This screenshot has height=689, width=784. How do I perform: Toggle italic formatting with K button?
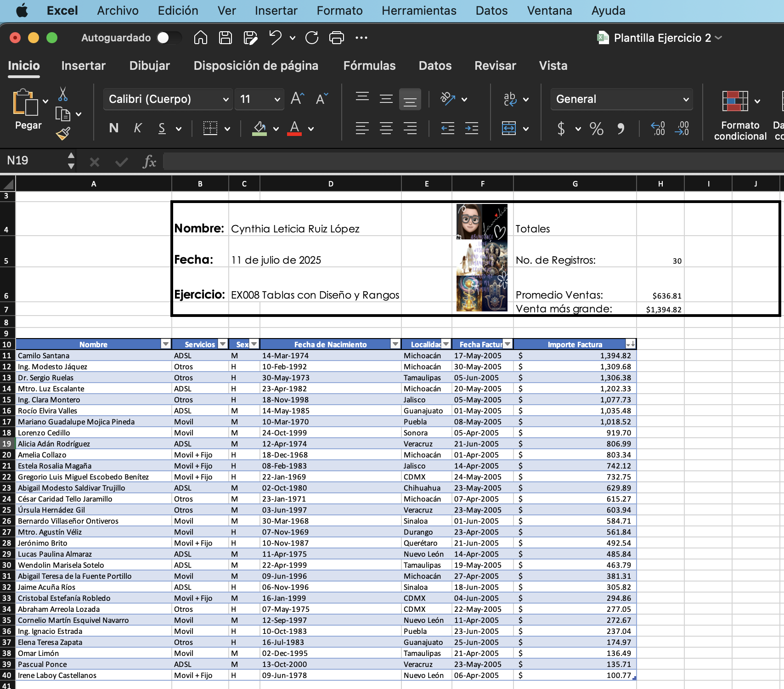coord(137,128)
